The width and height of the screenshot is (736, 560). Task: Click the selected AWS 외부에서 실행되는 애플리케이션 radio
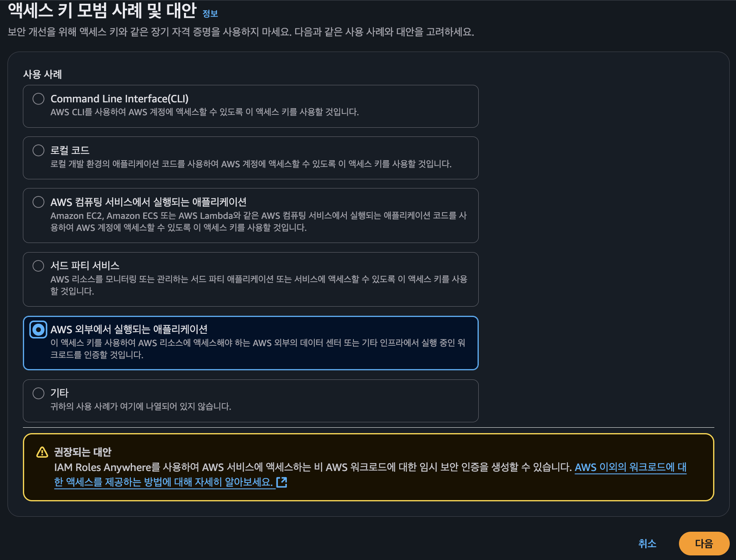tap(38, 330)
